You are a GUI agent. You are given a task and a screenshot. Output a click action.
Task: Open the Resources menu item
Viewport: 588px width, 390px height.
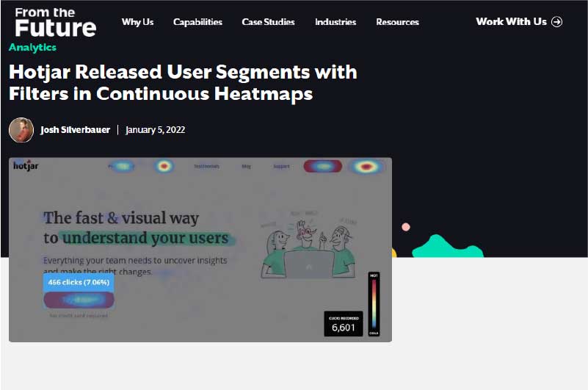(397, 22)
